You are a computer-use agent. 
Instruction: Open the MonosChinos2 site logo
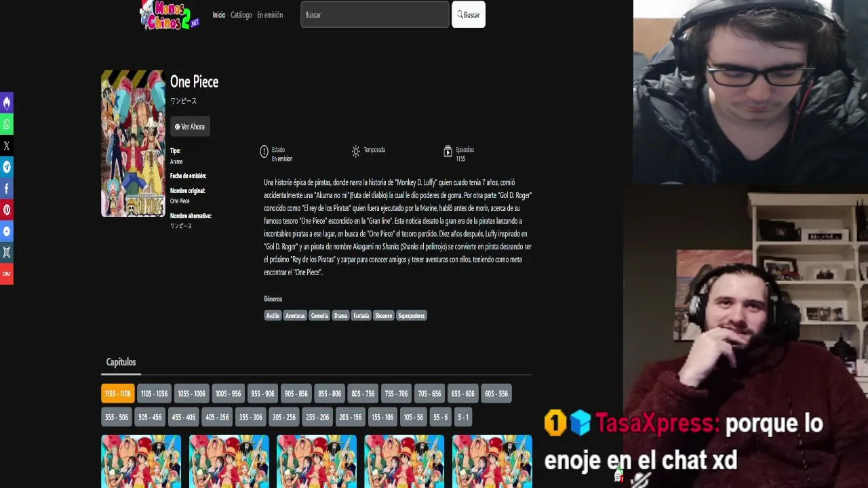pyautogui.click(x=170, y=16)
